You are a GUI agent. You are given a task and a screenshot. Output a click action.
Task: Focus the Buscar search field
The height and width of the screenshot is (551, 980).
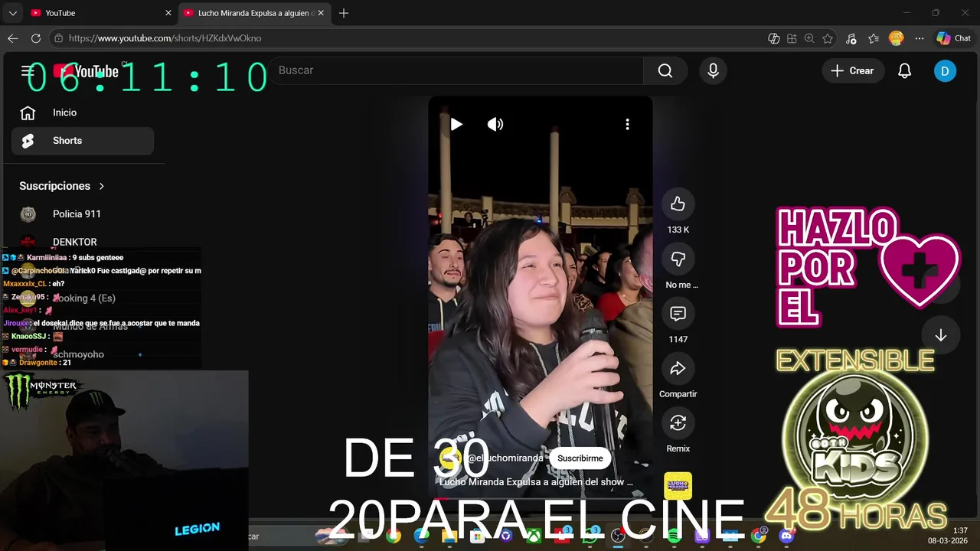coord(456,70)
